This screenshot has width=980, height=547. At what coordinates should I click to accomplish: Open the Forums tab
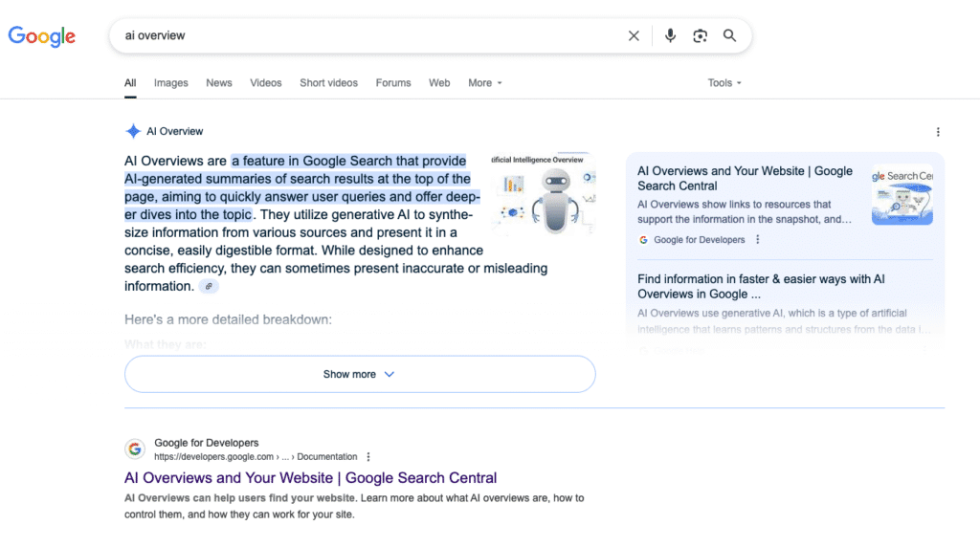[393, 83]
